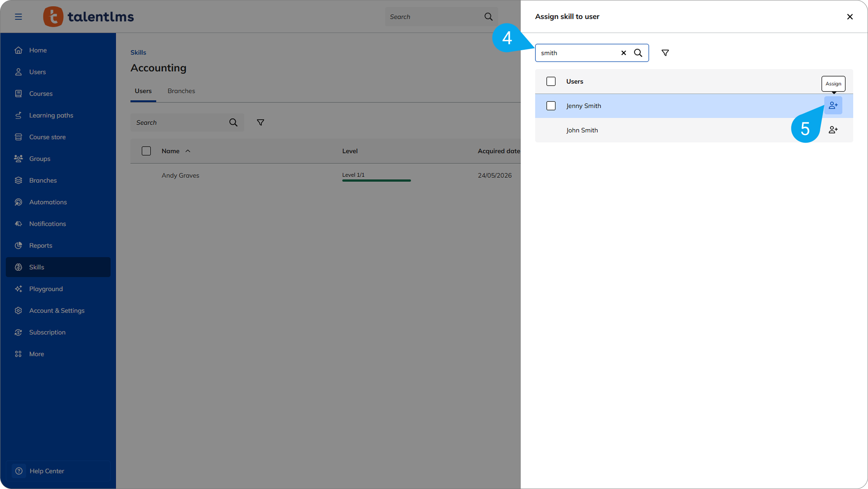Sort by Name column arrow

188,151
